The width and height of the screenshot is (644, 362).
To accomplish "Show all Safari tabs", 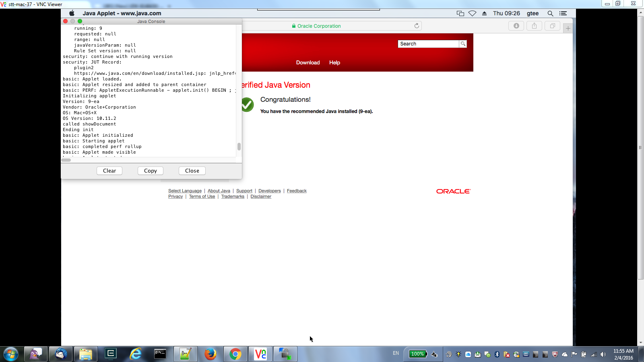I will [x=552, y=26].
